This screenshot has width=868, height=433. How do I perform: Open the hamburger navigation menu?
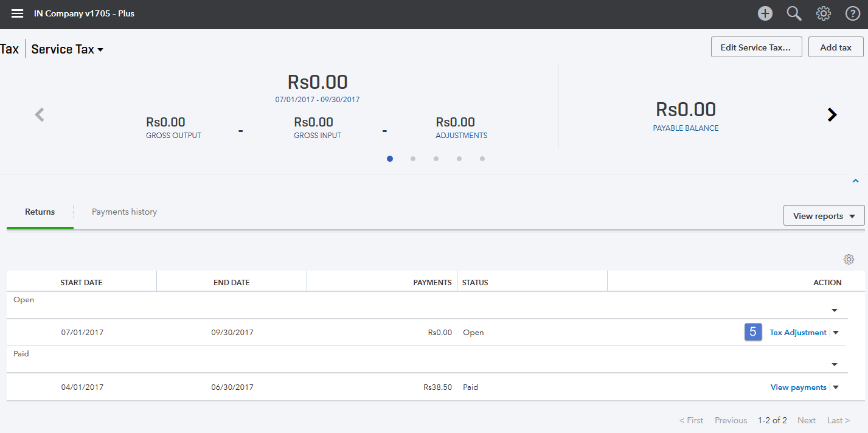click(x=17, y=13)
